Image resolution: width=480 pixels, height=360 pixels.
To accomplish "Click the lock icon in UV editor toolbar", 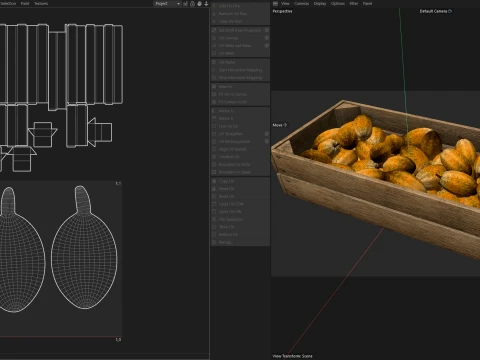I will [x=192, y=4].
